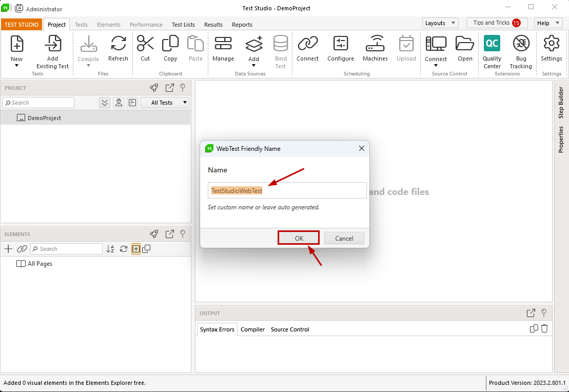The image size is (569, 392).
Task: Click Refresh in the Files group
Action: click(x=119, y=44)
